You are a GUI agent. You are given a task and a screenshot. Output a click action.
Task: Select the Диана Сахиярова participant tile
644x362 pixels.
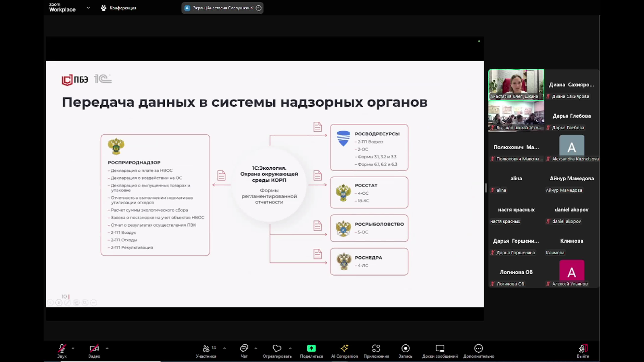coord(572,84)
